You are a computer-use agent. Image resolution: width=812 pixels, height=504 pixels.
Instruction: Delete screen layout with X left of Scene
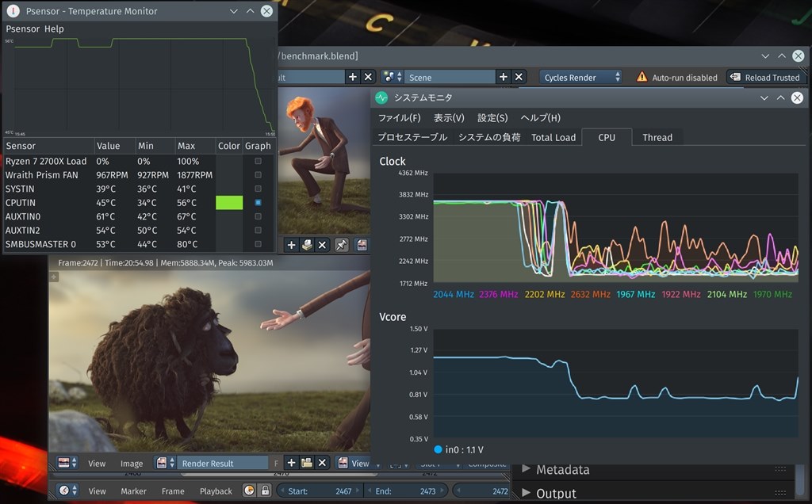pos(368,77)
